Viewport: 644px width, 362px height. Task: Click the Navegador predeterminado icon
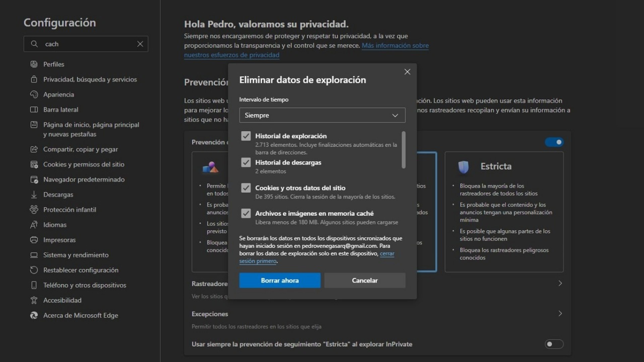34,179
